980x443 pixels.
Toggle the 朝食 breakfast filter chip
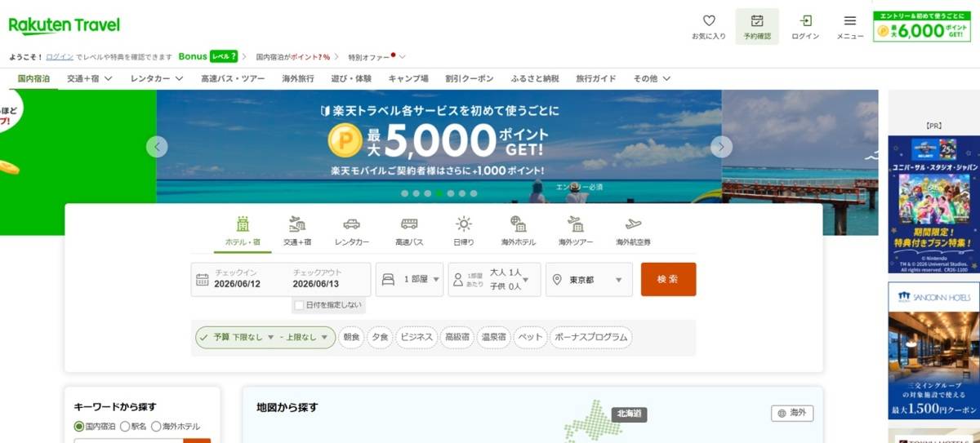click(x=351, y=337)
